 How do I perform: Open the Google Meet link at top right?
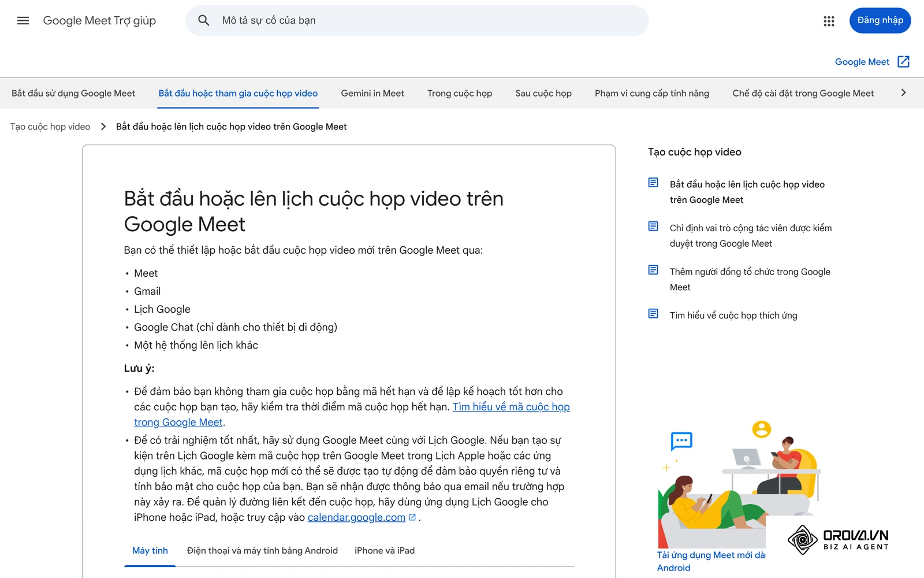[x=862, y=62]
